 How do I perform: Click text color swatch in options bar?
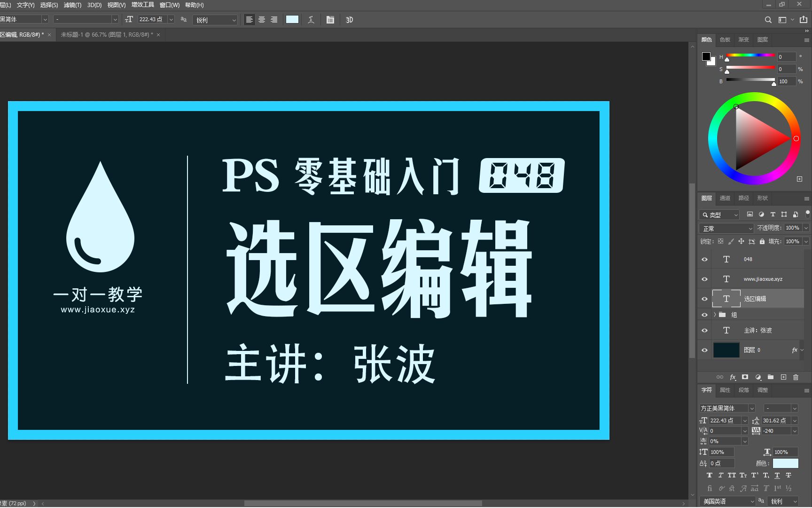click(x=292, y=19)
